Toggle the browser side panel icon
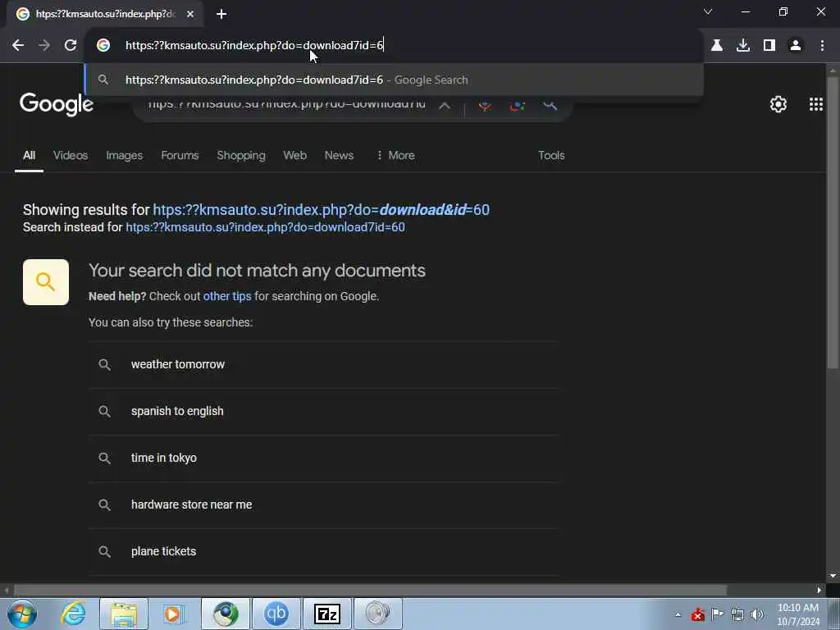 pyautogui.click(x=769, y=46)
